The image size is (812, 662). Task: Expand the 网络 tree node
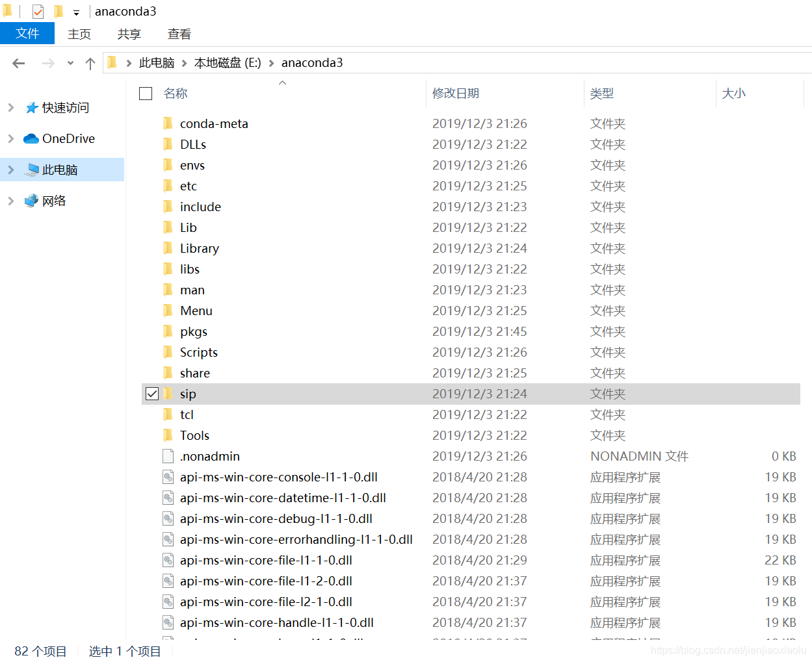[x=10, y=201]
